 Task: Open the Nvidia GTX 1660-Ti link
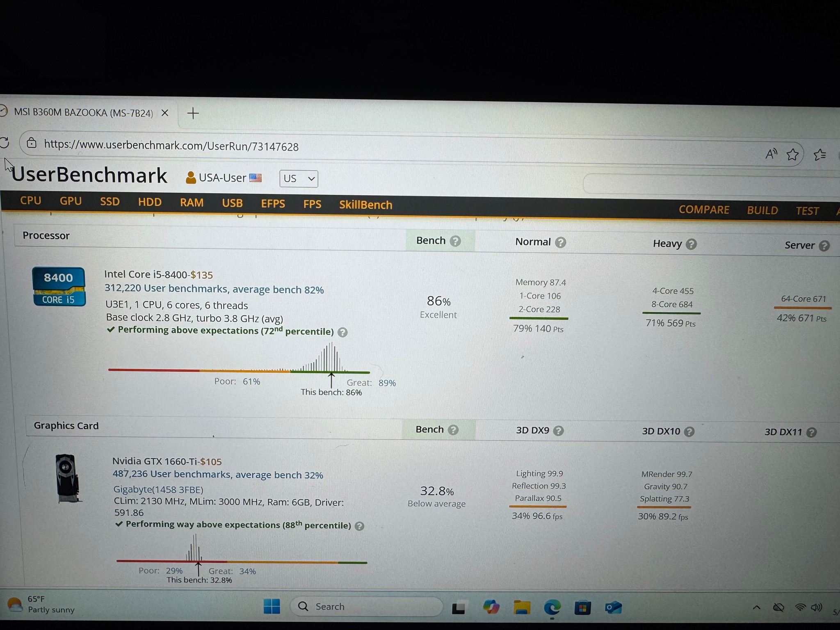(x=155, y=461)
